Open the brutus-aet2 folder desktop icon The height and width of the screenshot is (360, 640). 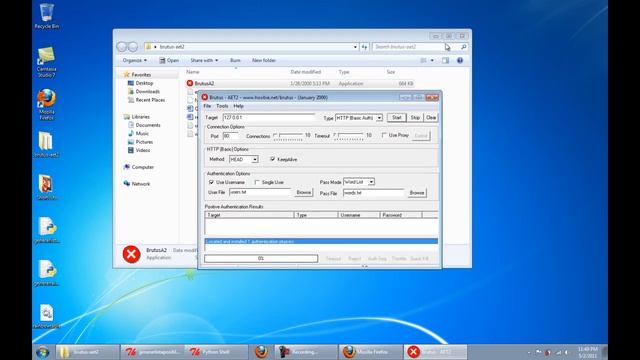pyautogui.click(x=47, y=144)
